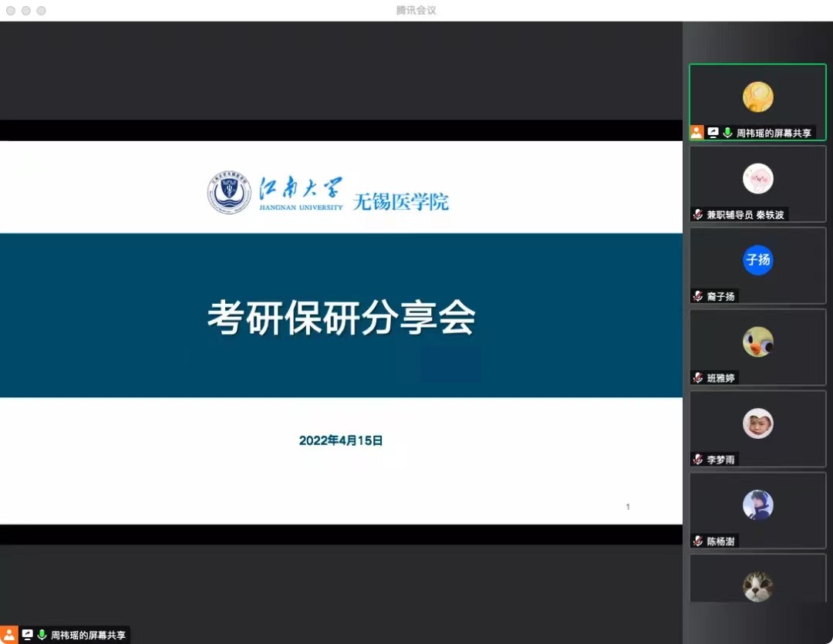
Task: Click the muted mic icon beside 秦轶波
Action: (698, 214)
